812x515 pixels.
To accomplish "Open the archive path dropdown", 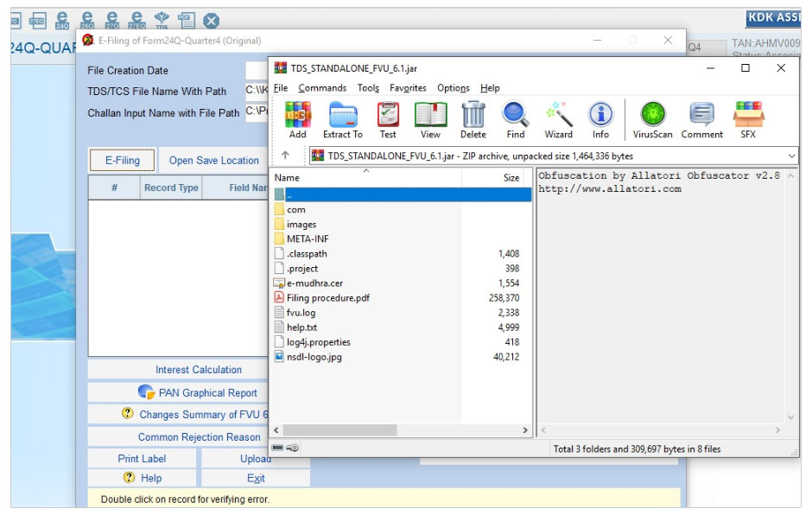I will coord(791,156).
